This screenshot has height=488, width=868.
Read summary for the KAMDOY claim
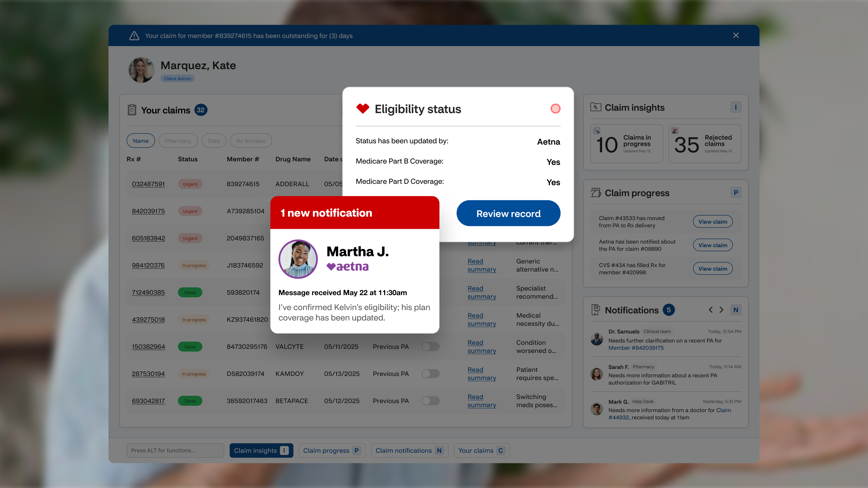(482, 374)
